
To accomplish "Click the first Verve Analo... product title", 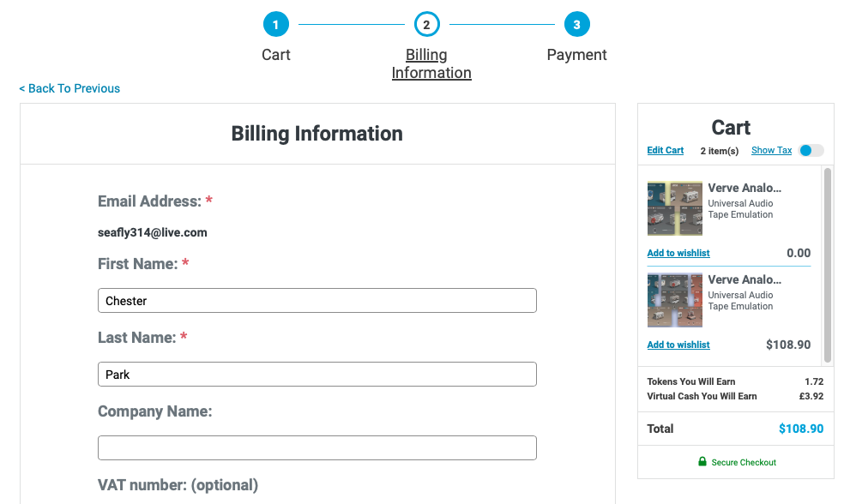I will tap(745, 188).
